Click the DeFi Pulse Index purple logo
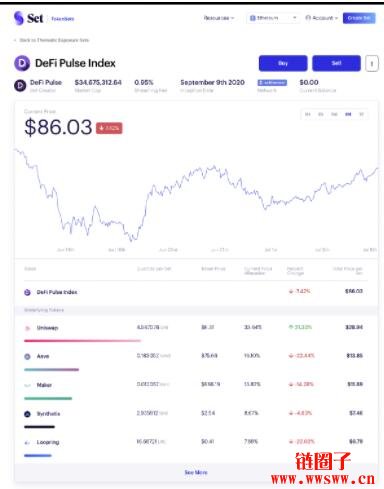 click(x=22, y=63)
